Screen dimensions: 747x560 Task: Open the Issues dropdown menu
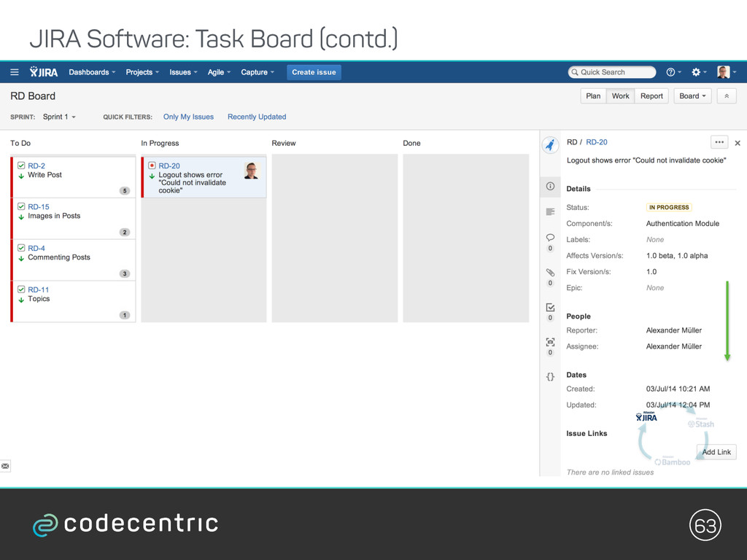point(183,72)
